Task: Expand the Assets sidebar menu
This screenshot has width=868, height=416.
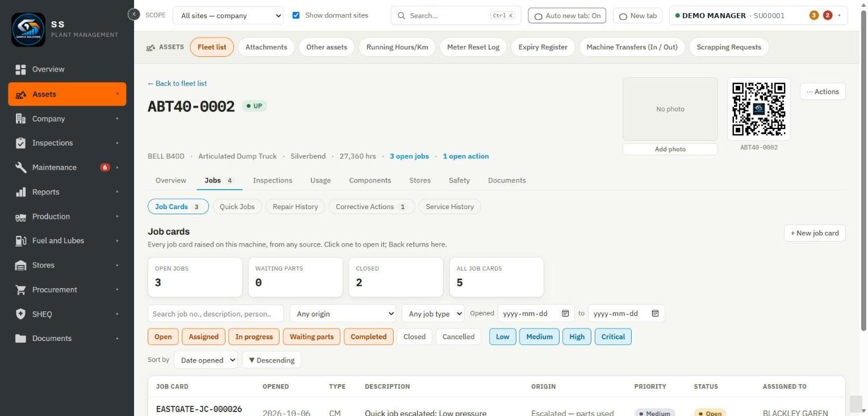Action: click(67, 94)
